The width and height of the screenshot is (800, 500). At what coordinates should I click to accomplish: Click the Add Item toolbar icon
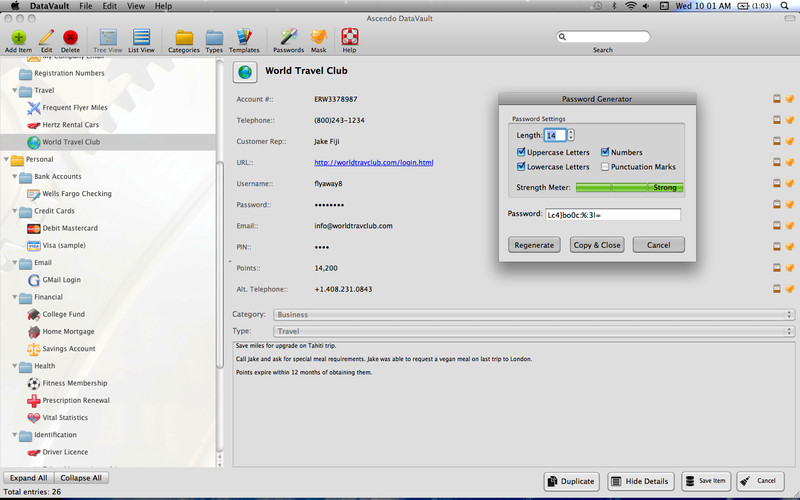tap(18, 37)
